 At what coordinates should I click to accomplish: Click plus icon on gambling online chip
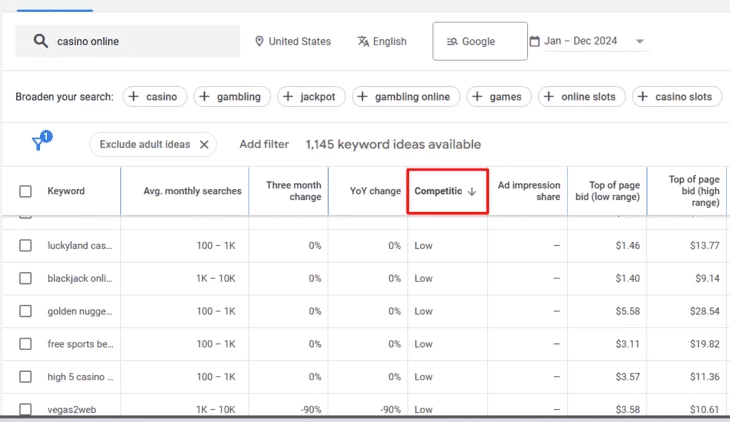click(x=363, y=96)
